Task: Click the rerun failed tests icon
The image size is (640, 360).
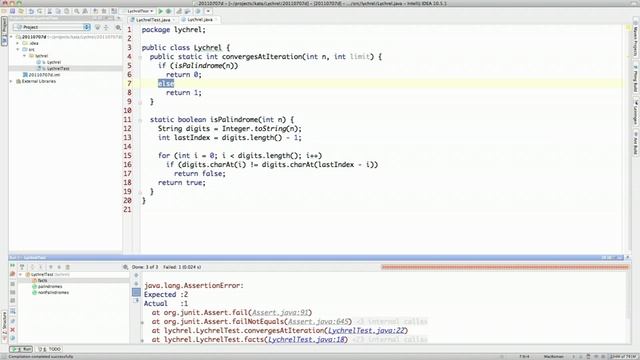Action: [13, 274]
